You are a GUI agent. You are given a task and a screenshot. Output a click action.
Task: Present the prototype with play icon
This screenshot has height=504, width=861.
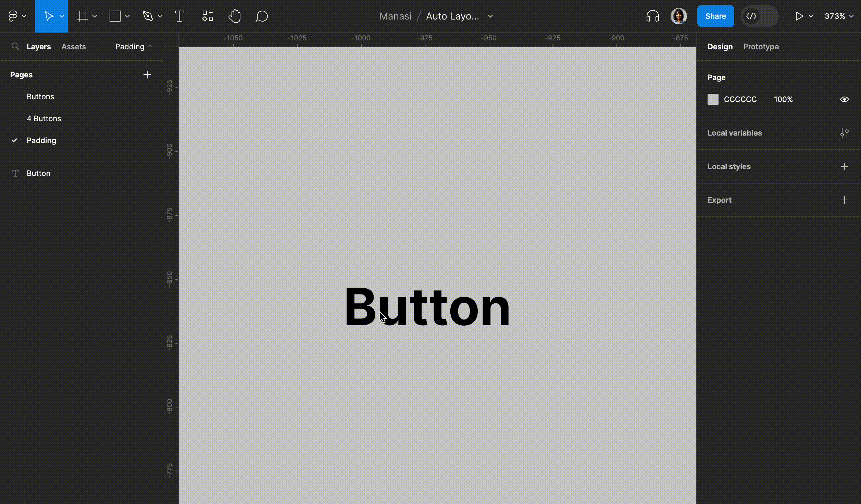click(799, 16)
